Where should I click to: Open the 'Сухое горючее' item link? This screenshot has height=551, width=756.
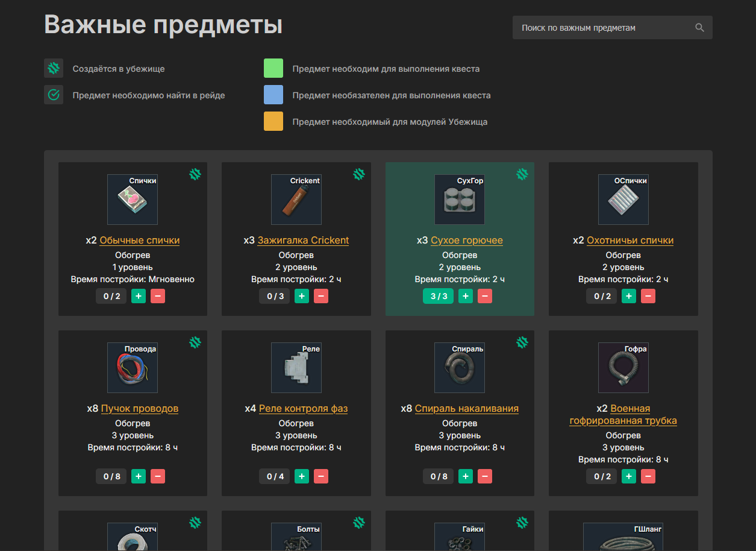coord(467,240)
